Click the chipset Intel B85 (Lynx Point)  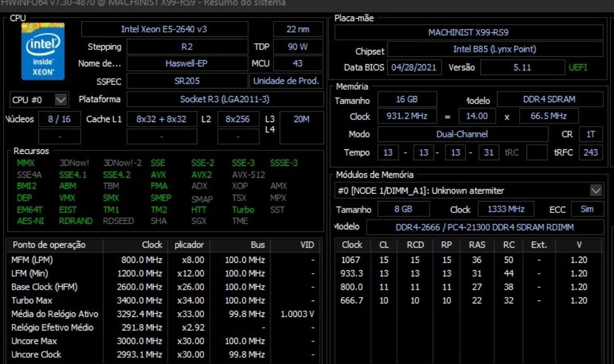click(x=495, y=49)
